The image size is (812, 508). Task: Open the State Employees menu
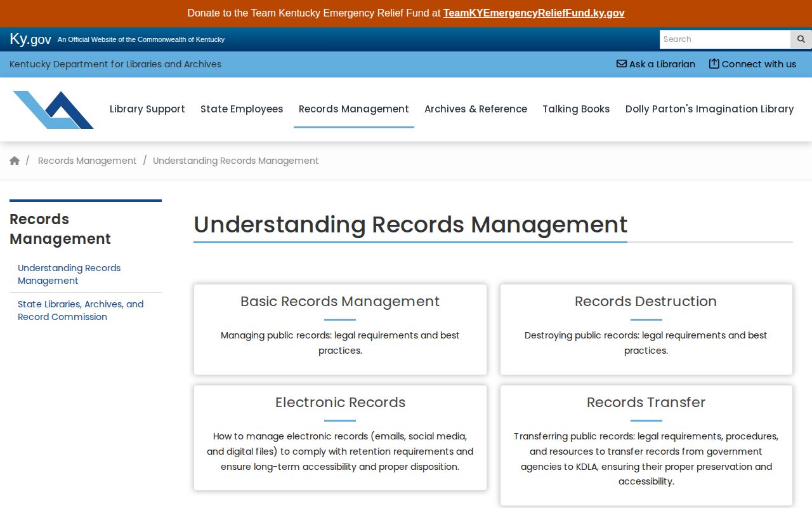pyautogui.click(x=242, y=109)
